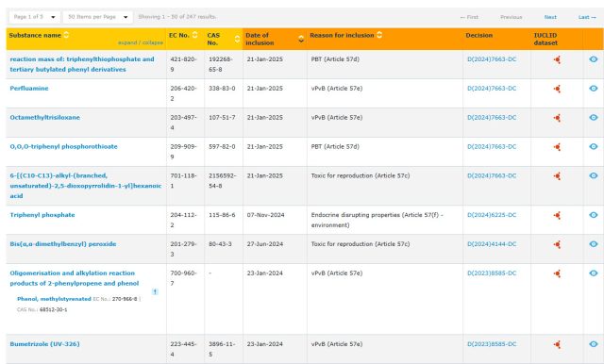Open IUCLID dataset for 6-[(C10-C13)-alkyl hexanoic acid row
This screenshot has width=604, height=364.
557,176
